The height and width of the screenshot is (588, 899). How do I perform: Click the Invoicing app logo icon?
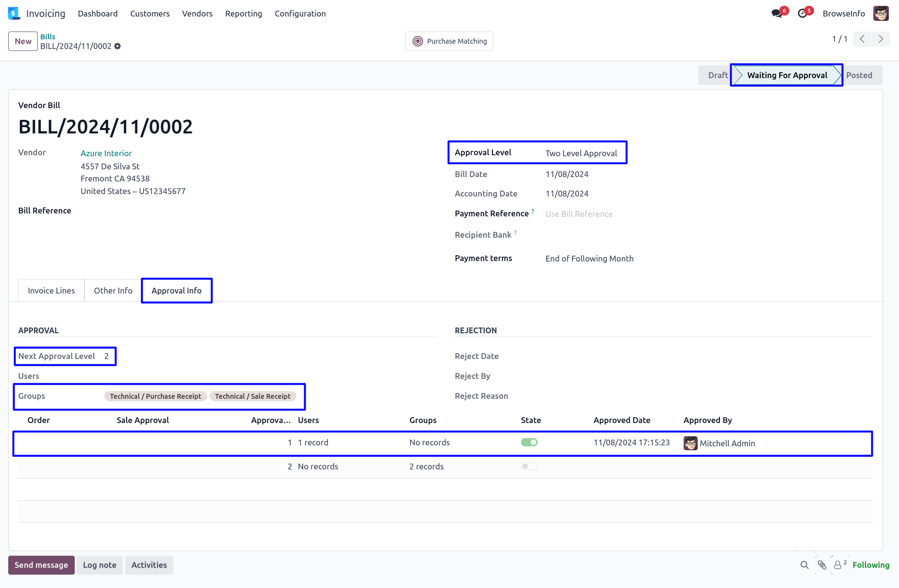point(14,14)
